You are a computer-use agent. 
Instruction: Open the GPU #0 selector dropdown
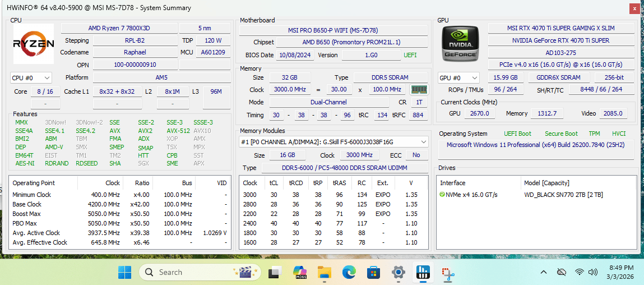pyautogui.click(x=459, y=78)
